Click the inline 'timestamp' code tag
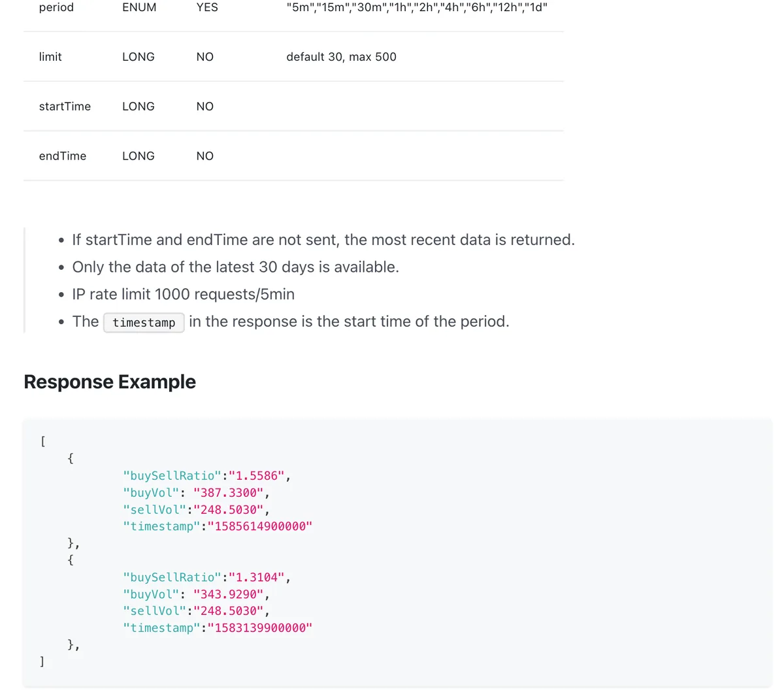This screenshot has height=698, width=784. tap(144, 322)
